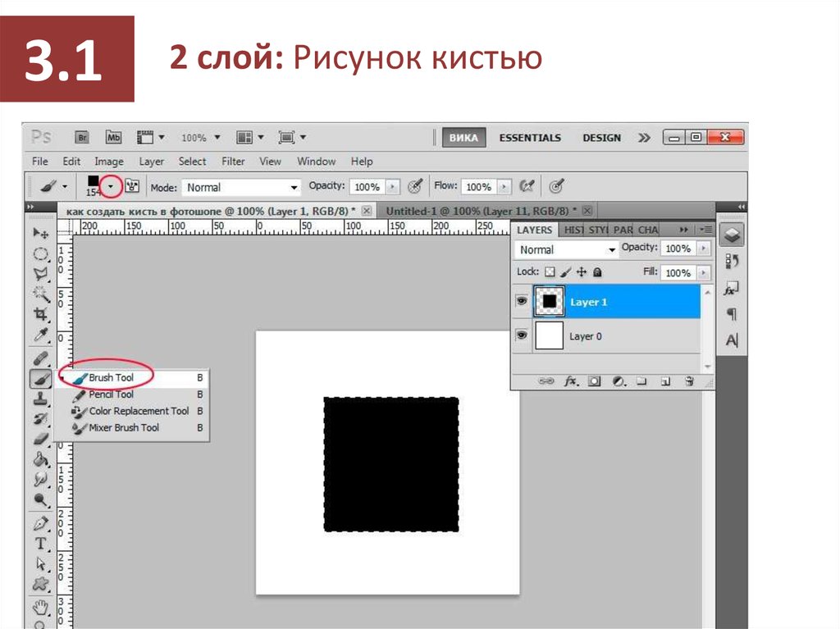Screen dimensions: 840x629
Task: Toggle visibility of Layer 0
Action: click(x=521, y=336)
